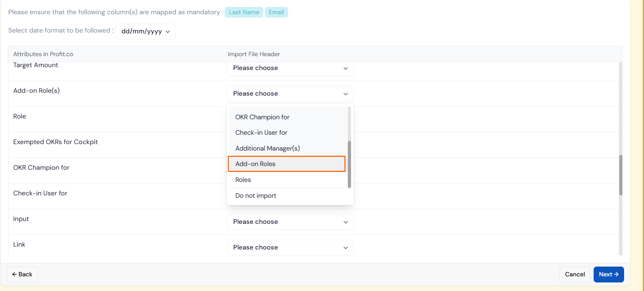Click the dropdown list scrollbar thumb
Image resolution: width=644 pixels, height=291 pixels.
coord(349,164)
